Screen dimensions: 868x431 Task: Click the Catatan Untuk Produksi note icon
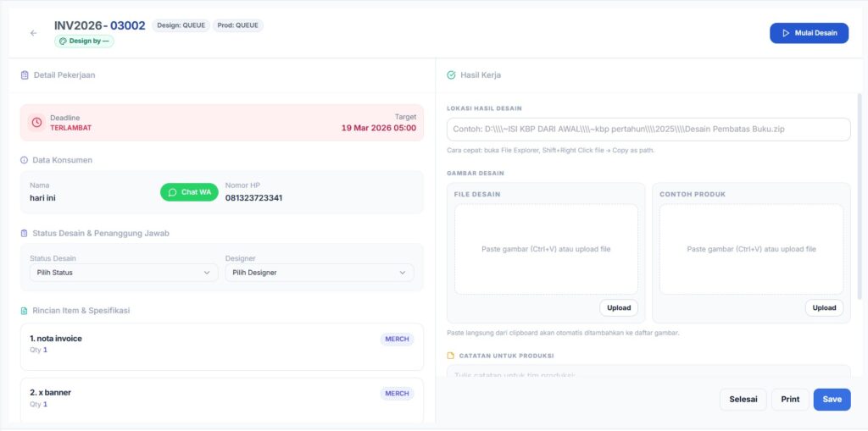click(x=450, y=356)
